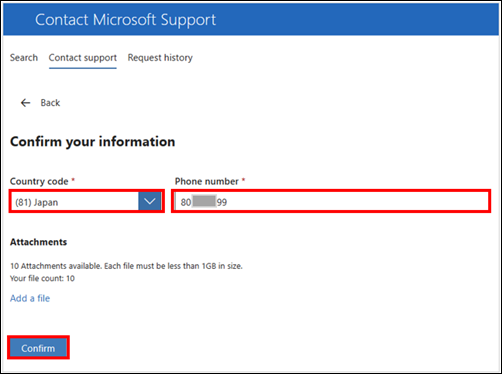Viewport: 502px width, 374px height.
Task: Click the Country code field label
Action: coord(39,181)
